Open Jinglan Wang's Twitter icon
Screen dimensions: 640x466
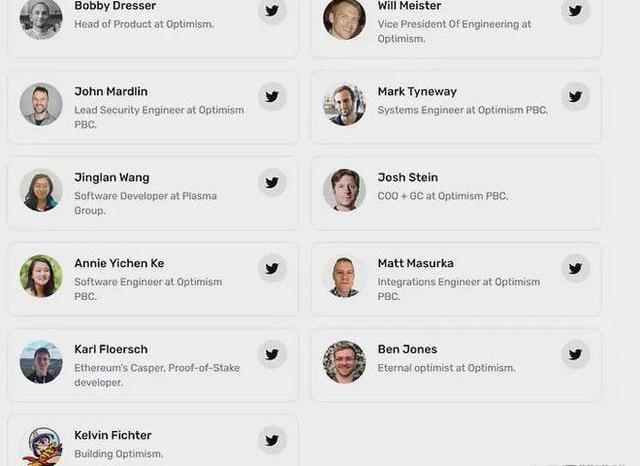(x=271, y=182)
